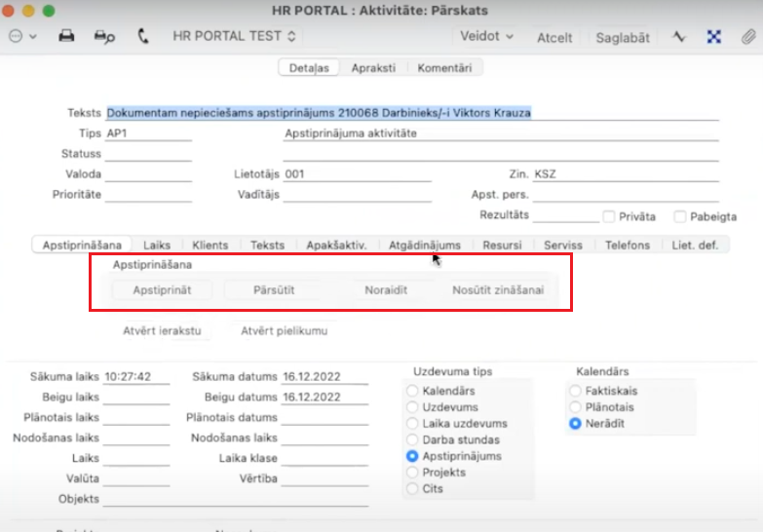Choose Faktiskais calendar radio option
Screen dimensions: 763x532
click(x=575, y=391)
